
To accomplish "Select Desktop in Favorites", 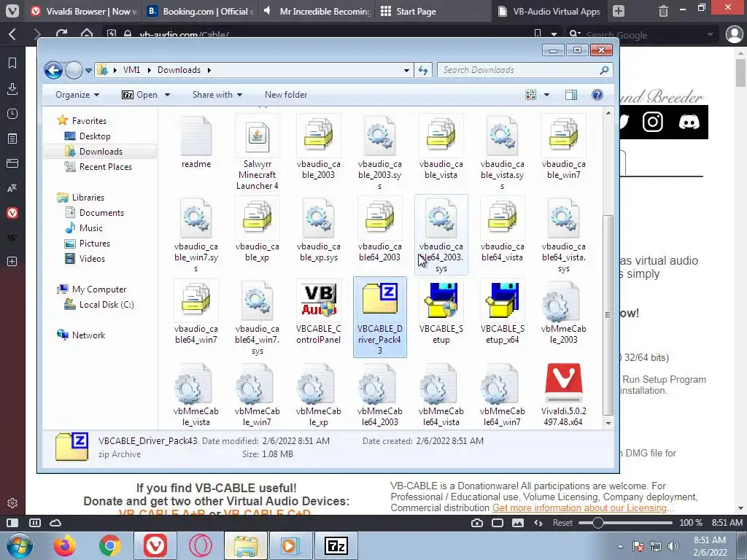I will point(95,136).
